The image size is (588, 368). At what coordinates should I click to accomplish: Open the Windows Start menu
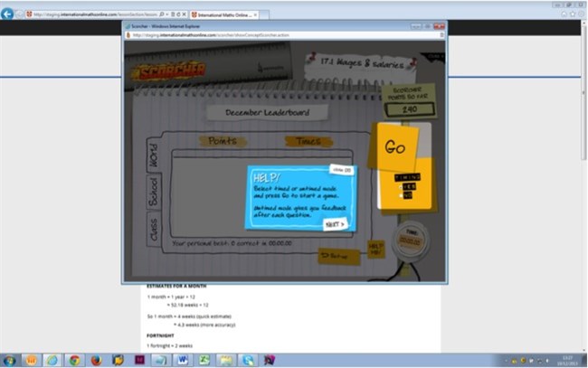coord(9,360)
